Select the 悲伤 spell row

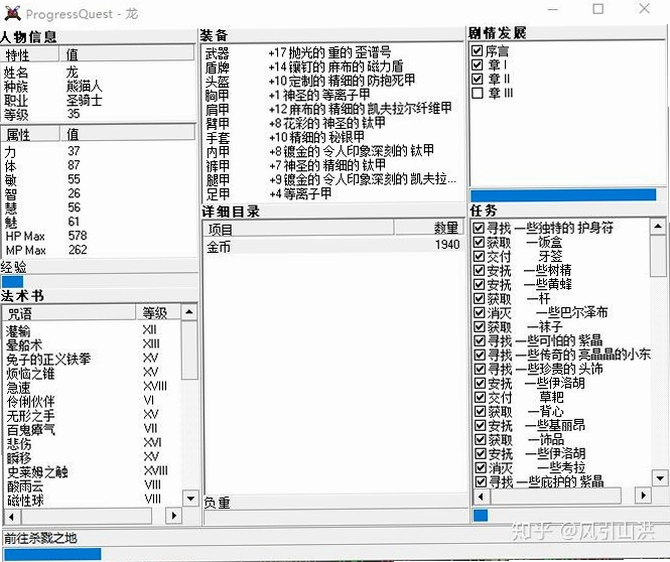[92, 443]
